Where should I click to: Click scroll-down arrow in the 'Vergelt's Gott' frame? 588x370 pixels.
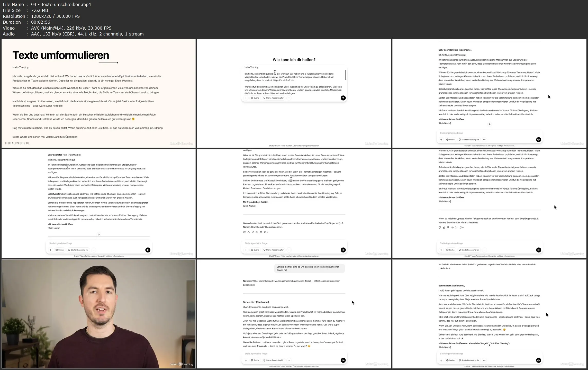(x=490, y=345)
